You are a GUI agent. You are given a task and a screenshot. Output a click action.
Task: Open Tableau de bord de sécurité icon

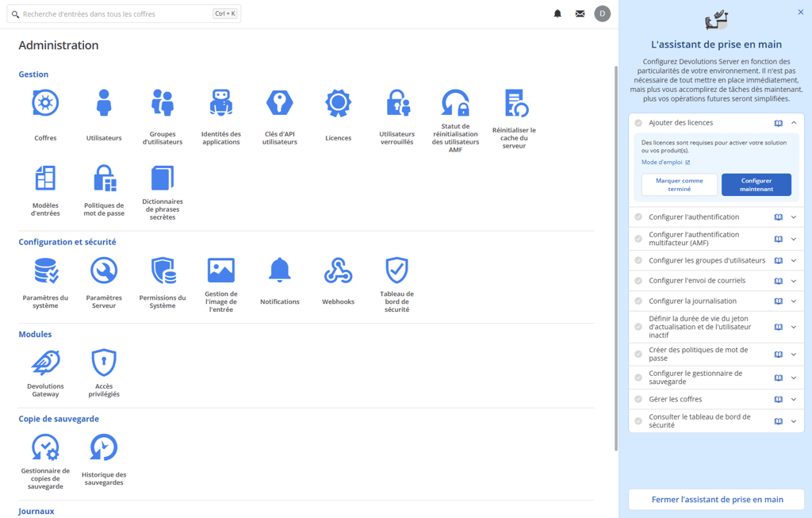click(396, 271)
